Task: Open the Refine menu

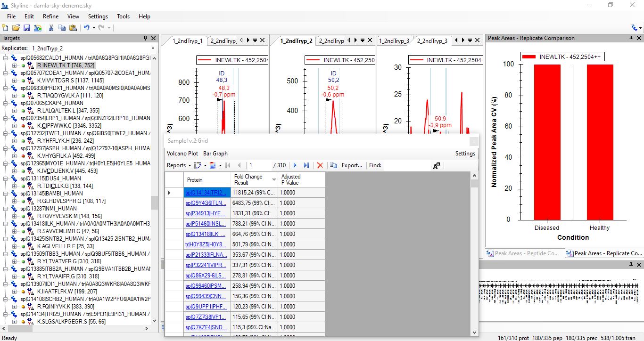Action: pyautogui.click(x=50, y=16)
